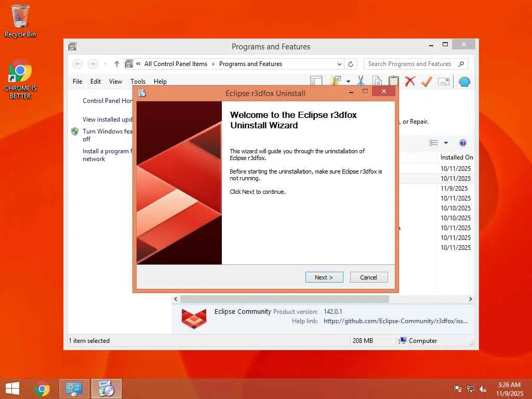Viewport: 532px width, 399px height.
Task: Click the horizontal scrollbar left arrow
Action: [x=176, y=299]
